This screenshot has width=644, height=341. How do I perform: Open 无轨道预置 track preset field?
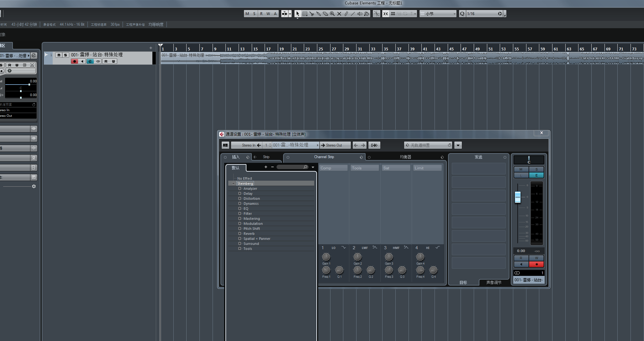(x=428, y=145)
